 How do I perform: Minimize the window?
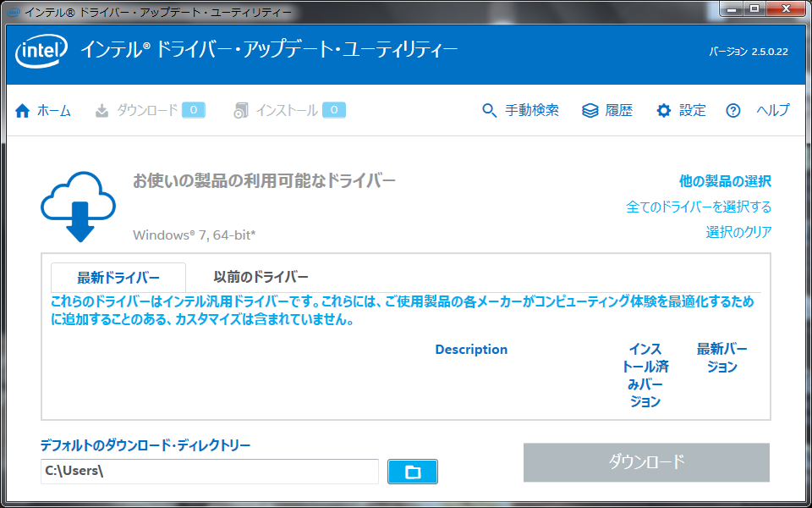click(x=732, y=8)
